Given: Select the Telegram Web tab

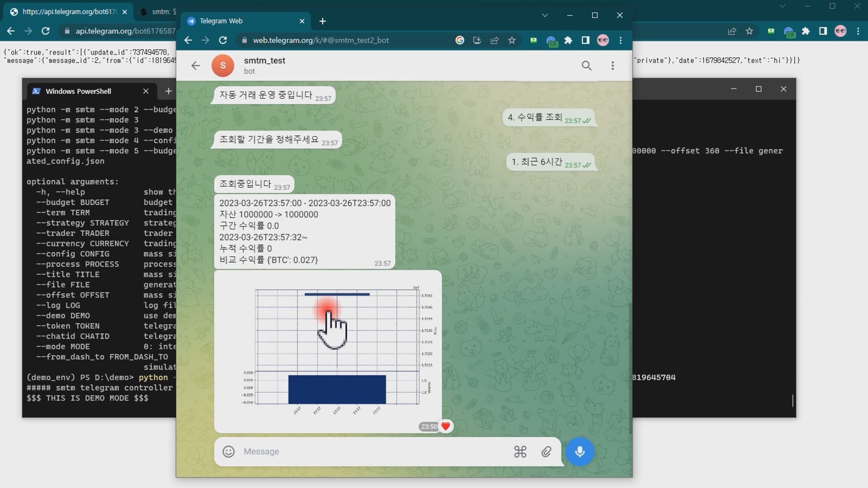Looking at the screenshot, I should coord(246,21).
